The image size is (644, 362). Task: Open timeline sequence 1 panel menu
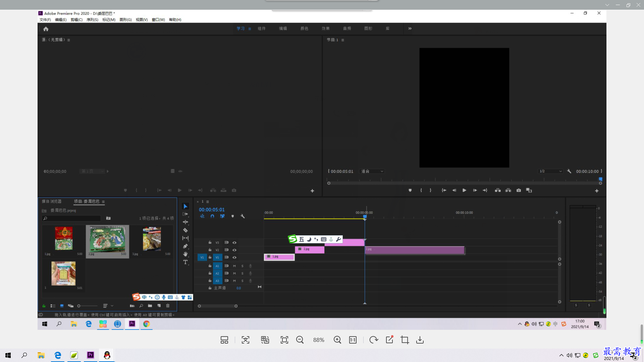pyautogui.click(x=208, y=202)
